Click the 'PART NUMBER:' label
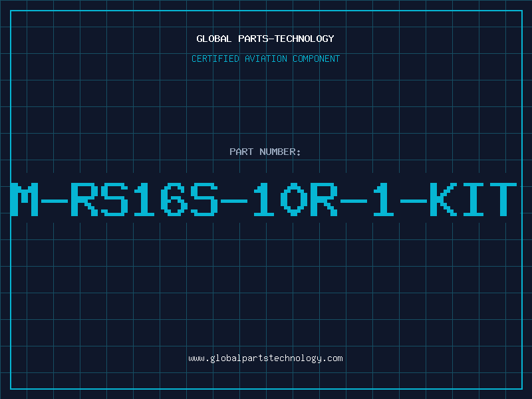Image resolution: width=532 pixels, height=399 pixels. pyautogui.click(x=265, y=152)
